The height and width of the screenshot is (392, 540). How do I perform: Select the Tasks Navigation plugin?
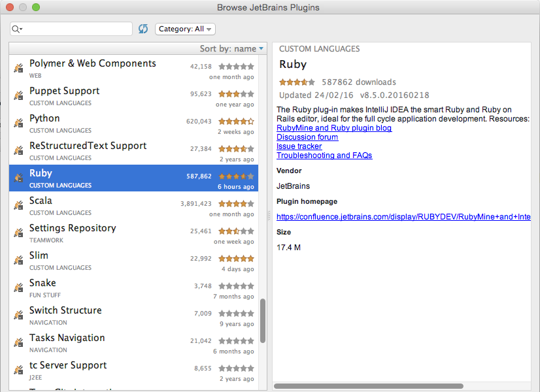[133, 343]
